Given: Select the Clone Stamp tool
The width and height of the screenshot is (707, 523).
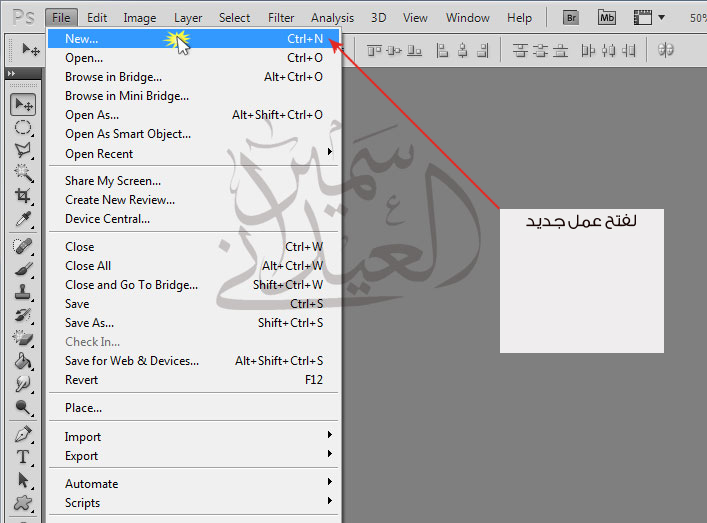Looking at the screenshot, I should [x=23, y=292].
